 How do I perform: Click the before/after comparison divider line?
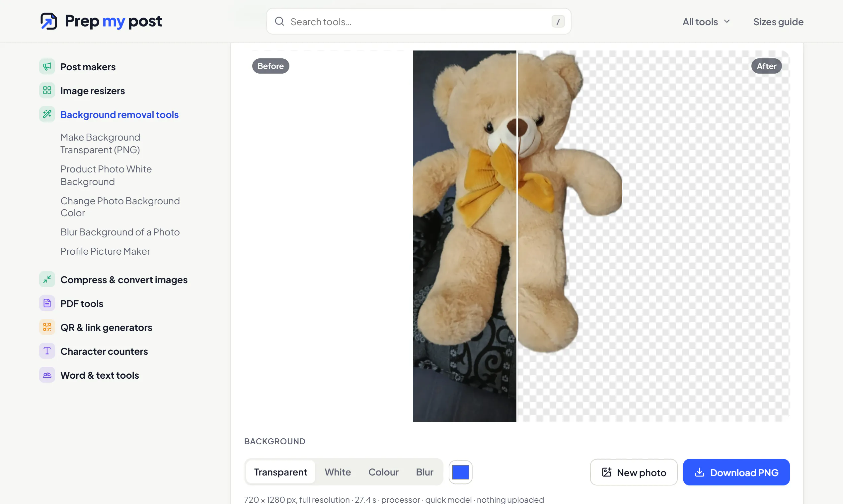(x=517, y=236)
